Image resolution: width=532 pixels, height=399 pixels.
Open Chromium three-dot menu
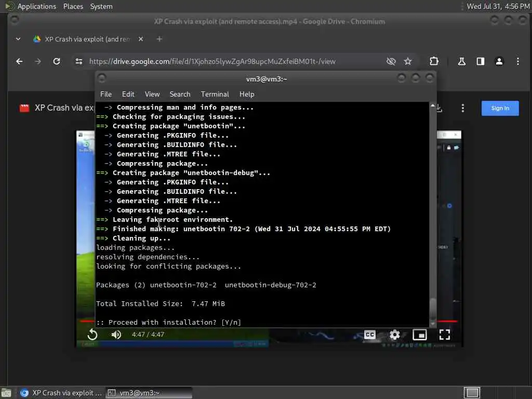tap(518, 61)
